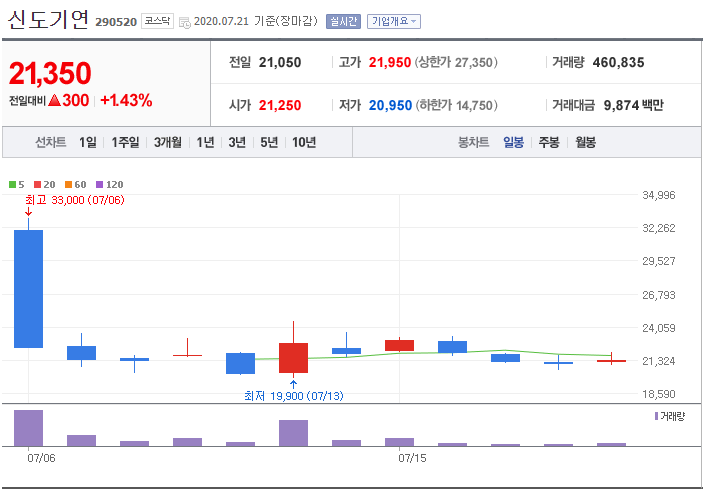Click the 실시간 real-time button
This screenshot has width=703, height=489.
[x=343, y=22]
